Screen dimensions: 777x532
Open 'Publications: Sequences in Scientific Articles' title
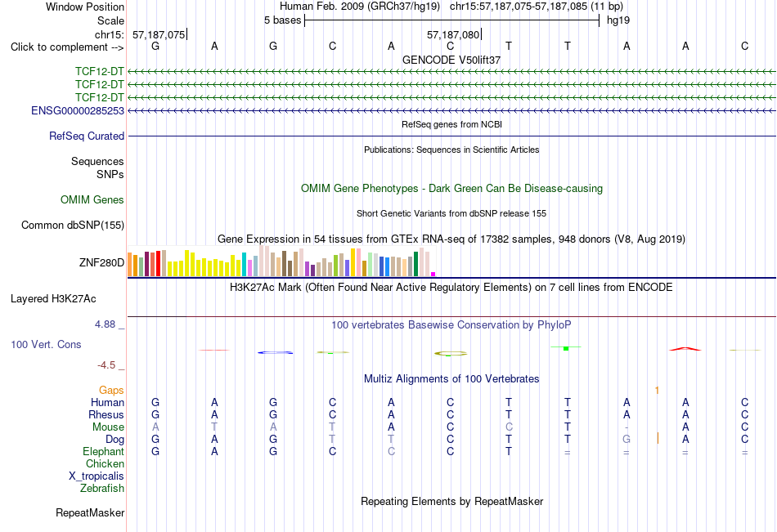(451, 150)
